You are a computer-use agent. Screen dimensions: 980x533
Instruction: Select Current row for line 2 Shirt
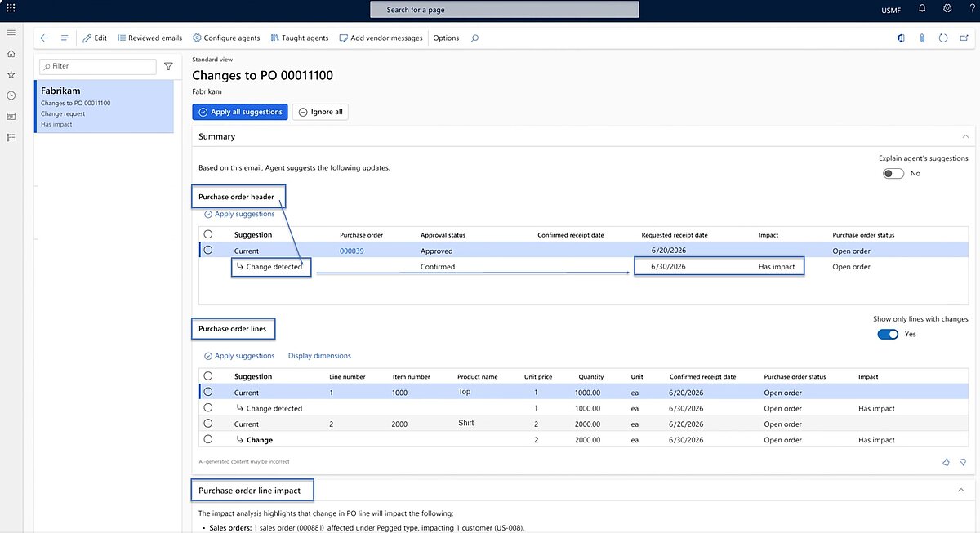coord(207,424)
